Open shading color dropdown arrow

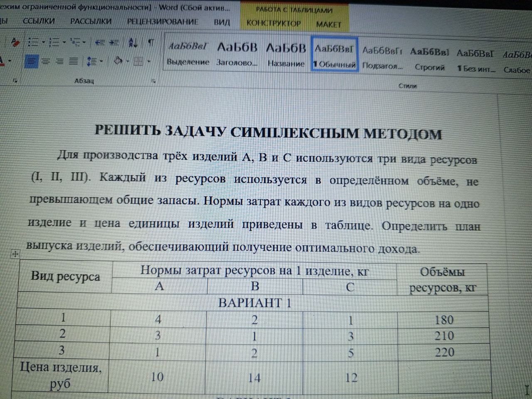128,62
